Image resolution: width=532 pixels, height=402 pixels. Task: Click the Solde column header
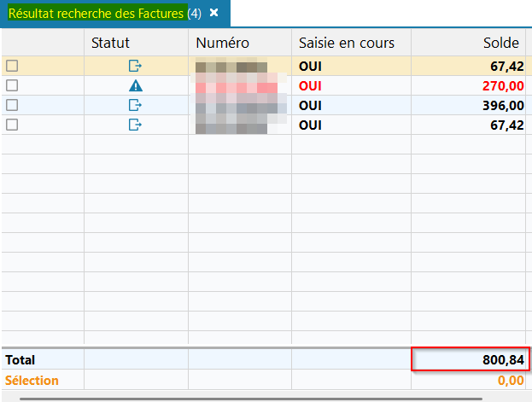pos(500,43)
